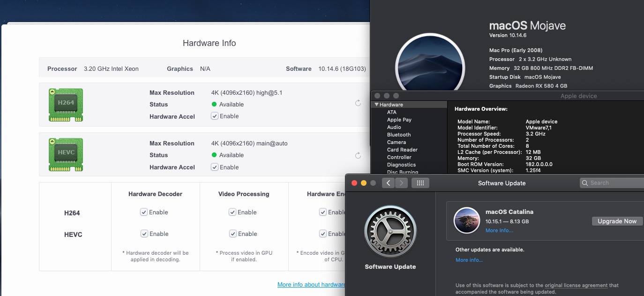Click Boot ROM Version 182.0.0.0.0 value

click(539, 164)
